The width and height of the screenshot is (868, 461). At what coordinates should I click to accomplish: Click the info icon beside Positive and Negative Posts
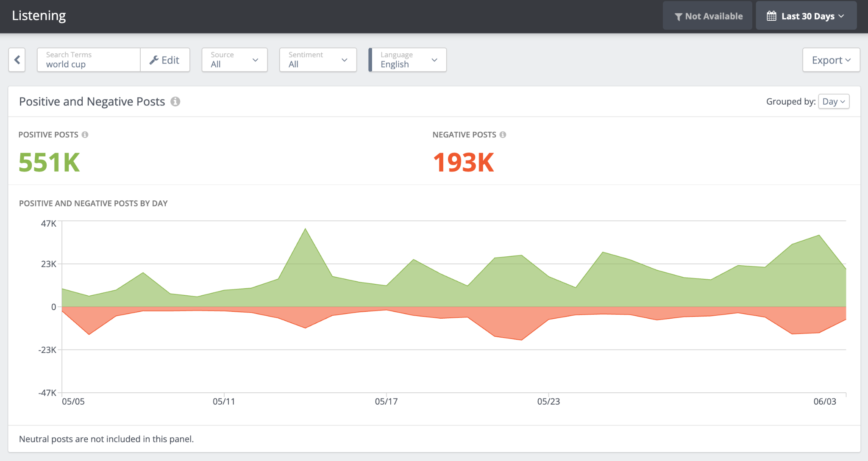(175, 102)
